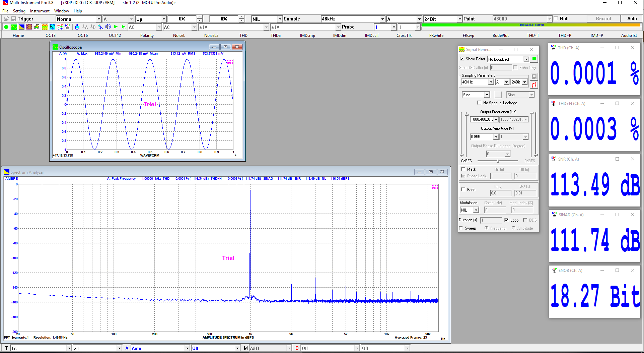
Task: Click the green input level meter bar
Action: (x=531, y=25)
